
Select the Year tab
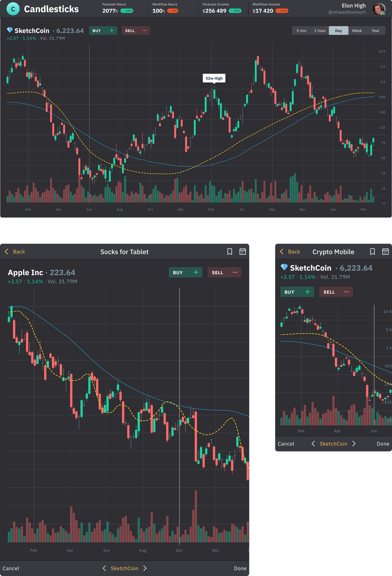coord(376,30)
